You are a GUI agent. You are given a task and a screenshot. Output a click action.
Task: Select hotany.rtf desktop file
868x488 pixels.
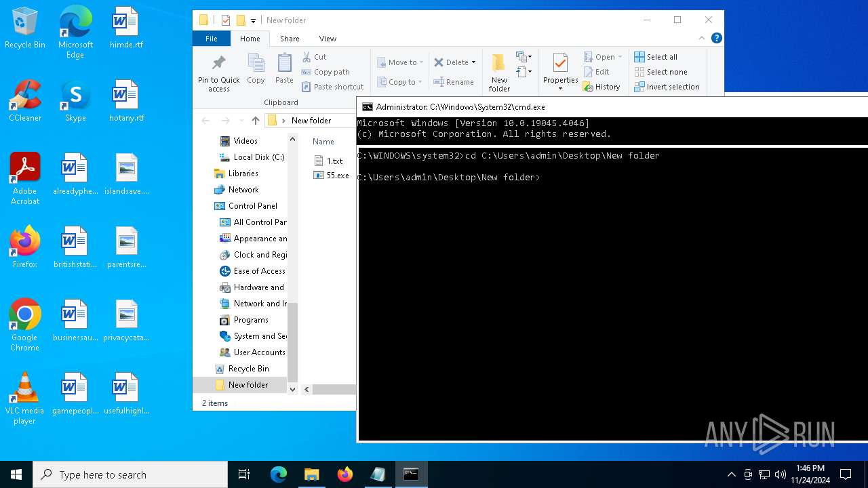click(x=127, y=101)
